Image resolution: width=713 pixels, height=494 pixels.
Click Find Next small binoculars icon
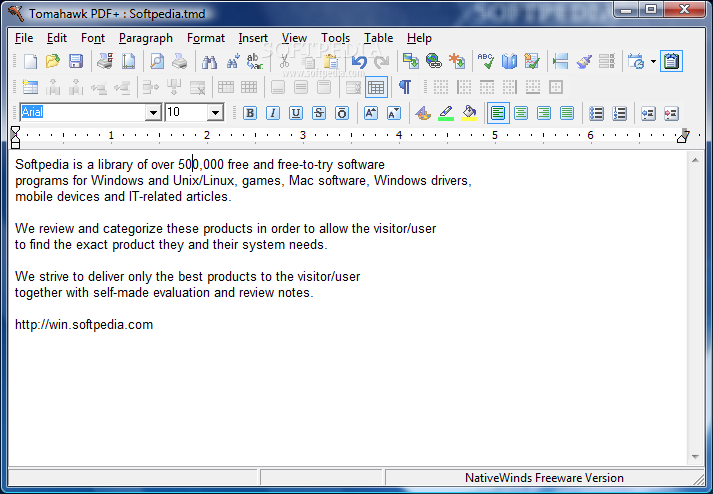tap(232, 61)
